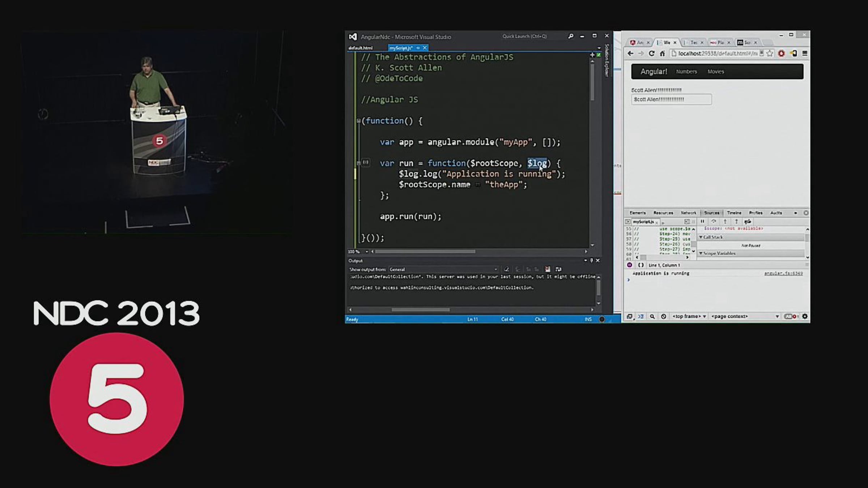The height and width of the screenshot is (488, 868).
Task: Open the angular.js source link in console
Action: (x=783, y=273)
